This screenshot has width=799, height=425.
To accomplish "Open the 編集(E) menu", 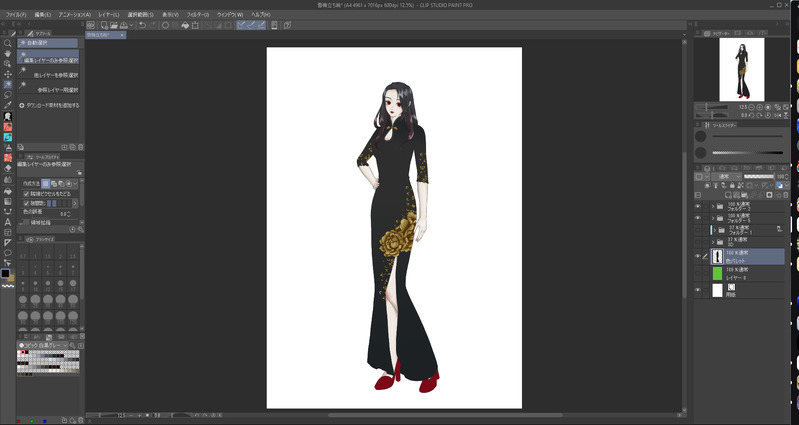I will (42, 15).
